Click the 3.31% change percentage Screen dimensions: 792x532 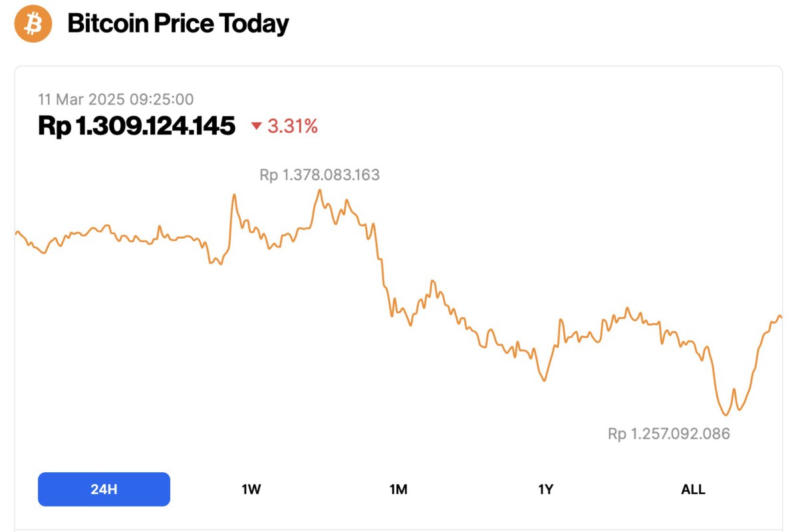293,126
